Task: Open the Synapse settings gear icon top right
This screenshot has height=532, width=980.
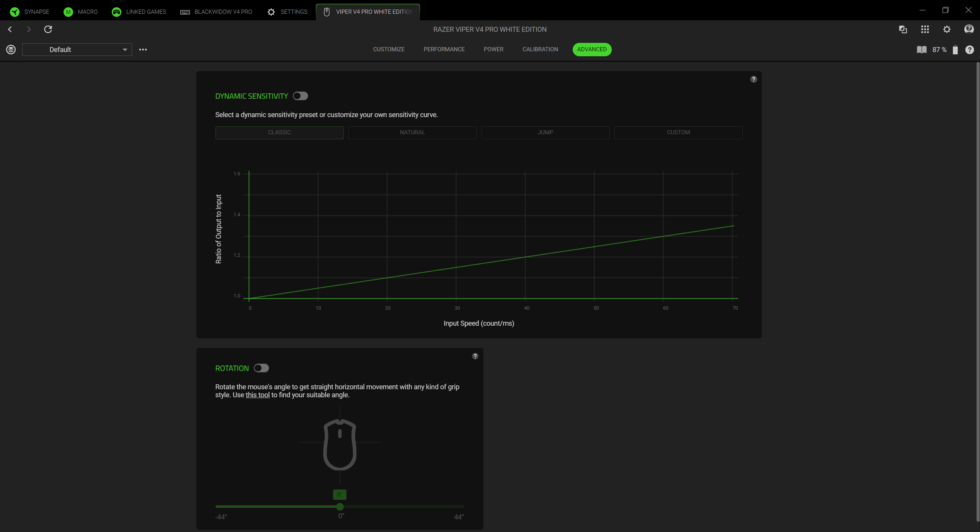Action: click(x=946, y=29)
